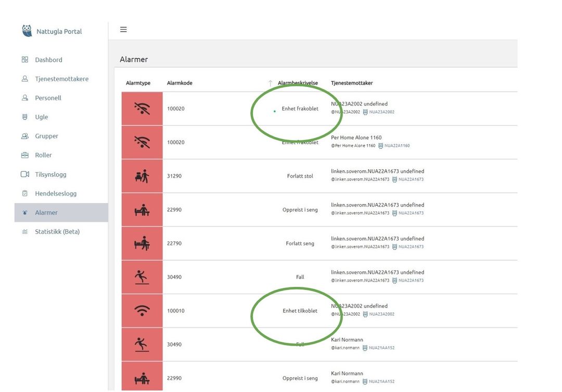The width and height of the screenshot is (562, 392).
Task: Click the Oppreist i seng bed alarm icon
Action: tap(142, 209)
